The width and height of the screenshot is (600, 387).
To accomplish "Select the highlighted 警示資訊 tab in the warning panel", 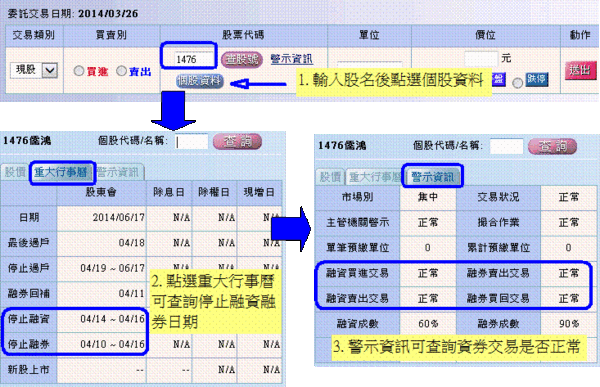I will click(432, 177).
